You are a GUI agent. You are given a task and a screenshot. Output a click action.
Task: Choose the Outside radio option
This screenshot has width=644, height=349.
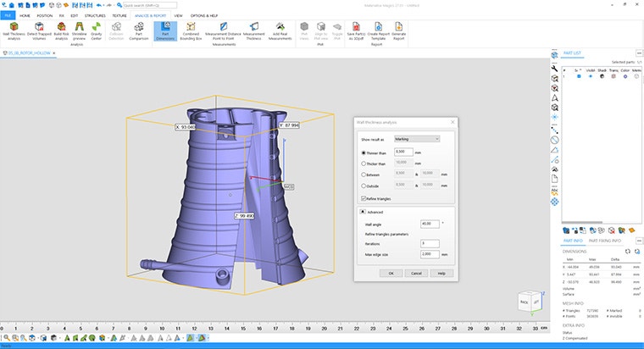point(364,186)
